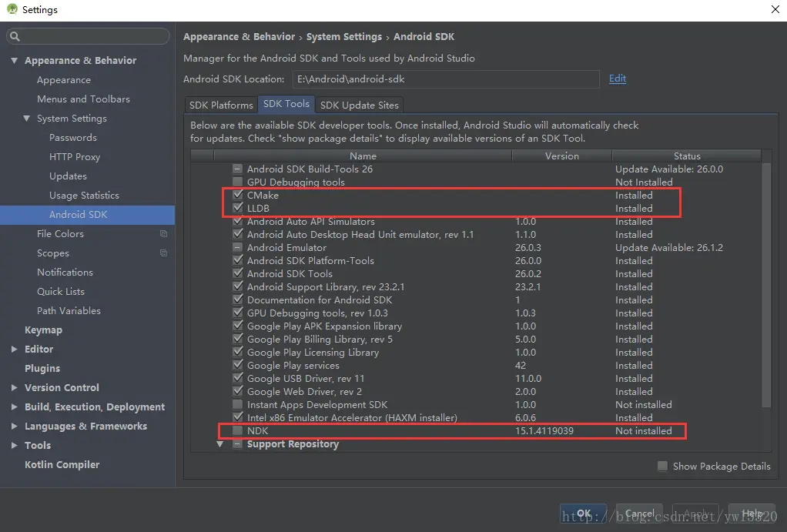
Task: Expand the Editor section arrow
Action: click(x=14, y=349)
